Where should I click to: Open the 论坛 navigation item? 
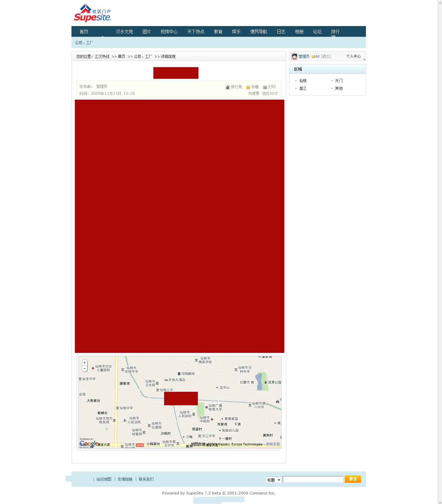coord(317,32)
